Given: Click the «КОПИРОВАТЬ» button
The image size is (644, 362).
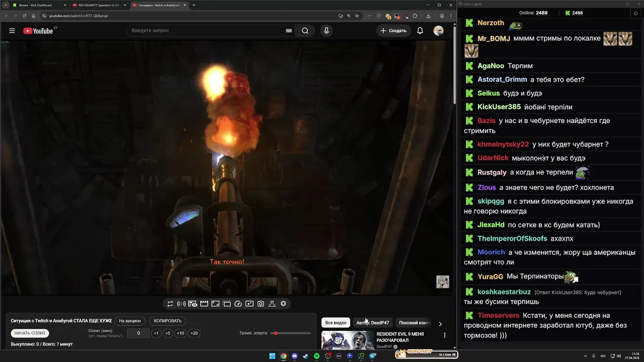Looking at the screenshot, I should click(168, 321).
